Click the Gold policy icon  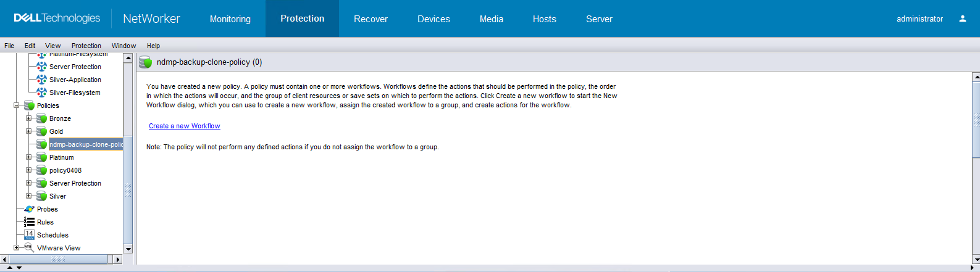(41, 131)
